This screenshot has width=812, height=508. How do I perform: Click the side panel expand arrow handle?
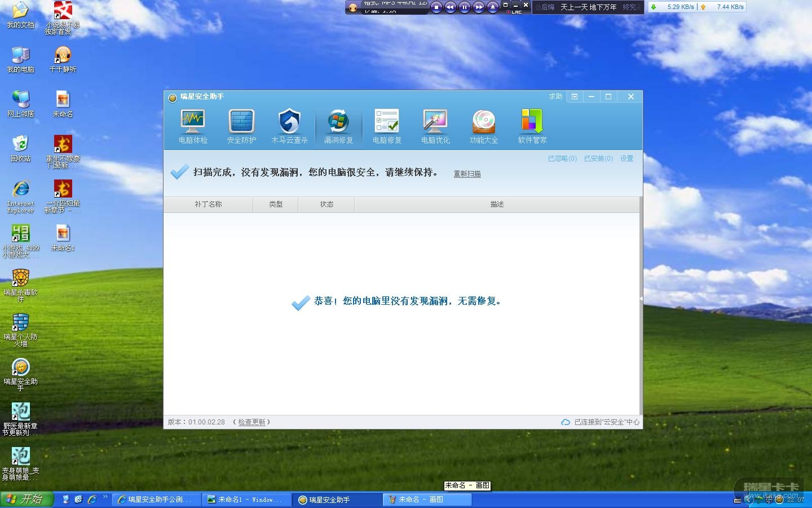[641, 299]
